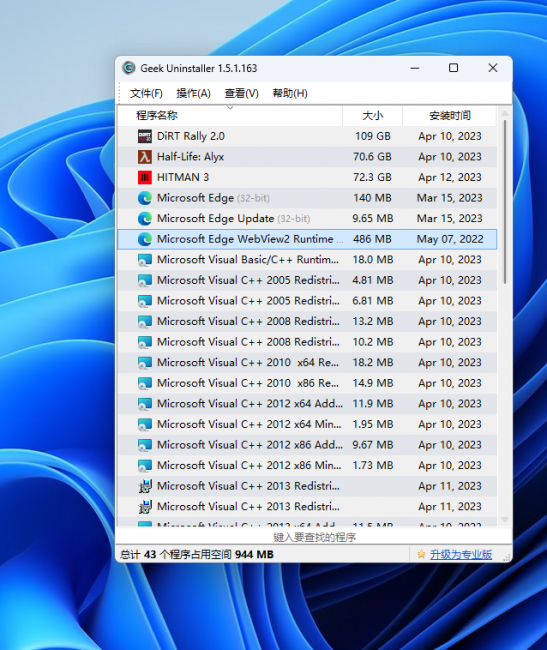
Task: Click the 9.65 MB size value
Action: point(373,218)
